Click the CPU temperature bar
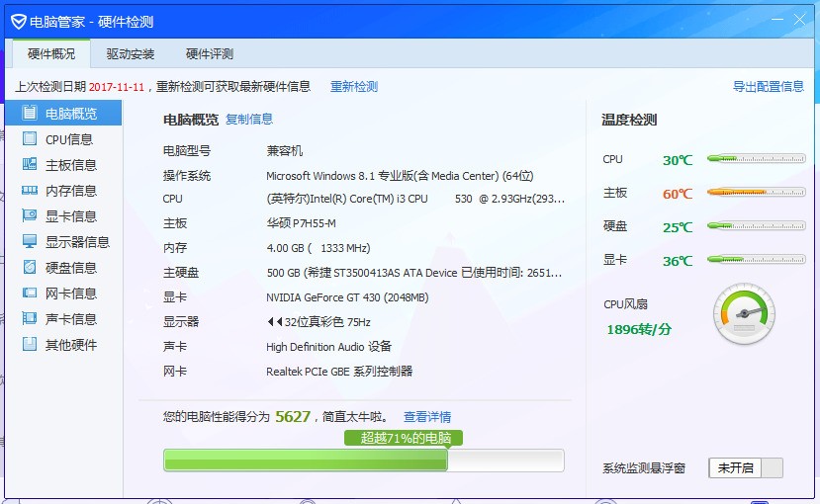The image size is (820, 504). click(756, 158)
